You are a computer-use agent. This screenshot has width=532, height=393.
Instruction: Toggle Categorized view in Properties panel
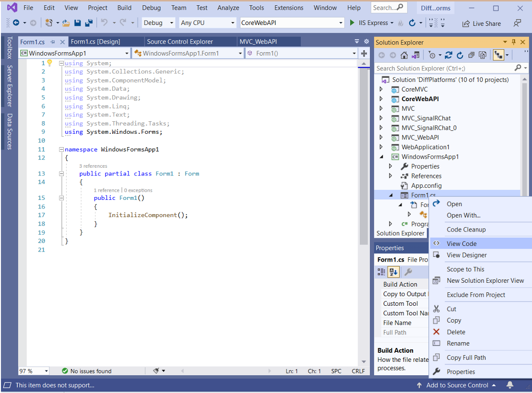pos(381,272)
